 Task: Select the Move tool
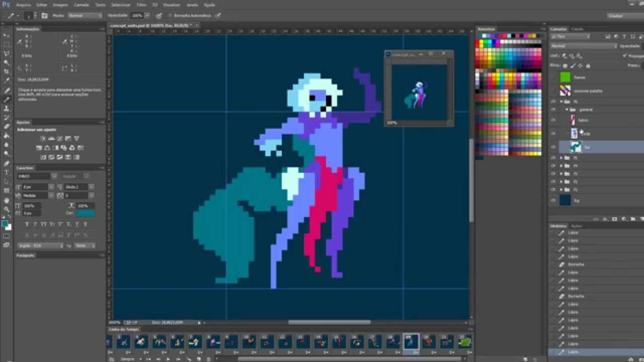click(7, 35)
